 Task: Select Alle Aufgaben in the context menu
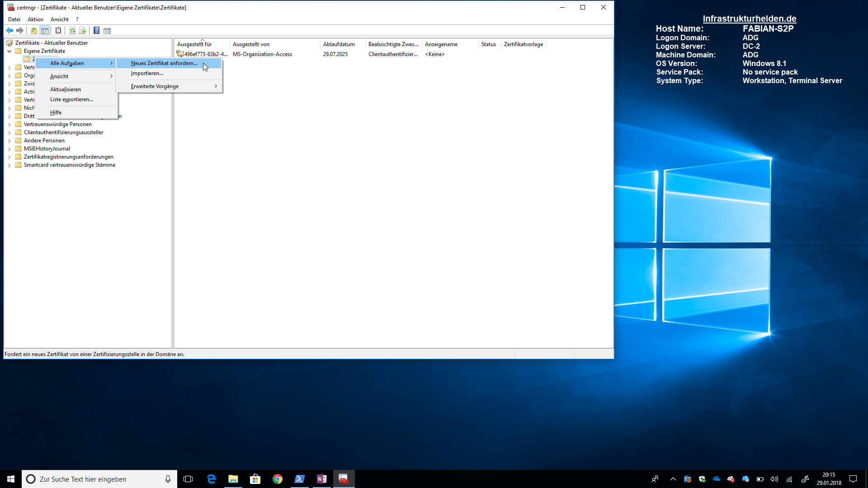coord(76,63)
